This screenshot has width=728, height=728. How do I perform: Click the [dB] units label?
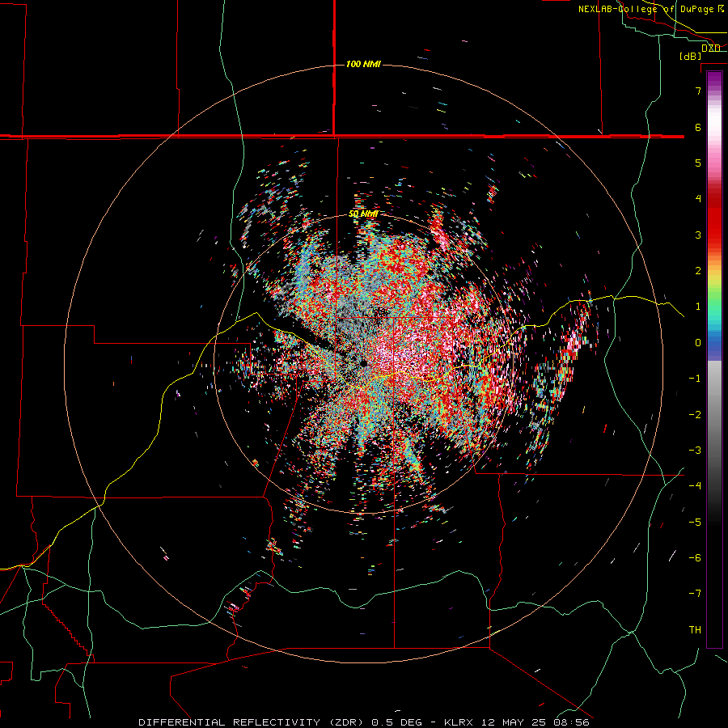tap(691, 57)
